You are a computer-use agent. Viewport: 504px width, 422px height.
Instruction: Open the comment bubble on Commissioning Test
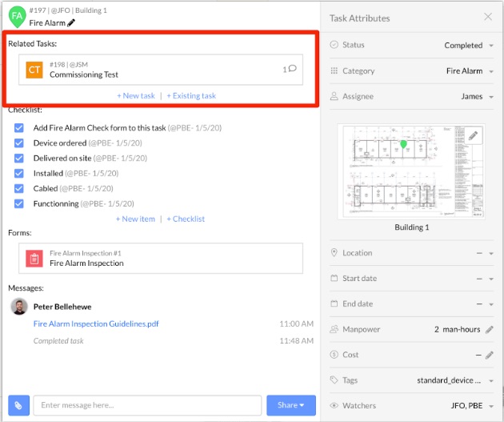(x=292, y=69)
